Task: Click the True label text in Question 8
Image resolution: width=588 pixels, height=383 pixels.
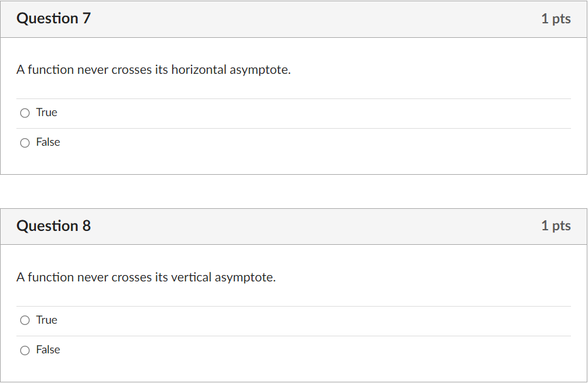Action: 47,320
